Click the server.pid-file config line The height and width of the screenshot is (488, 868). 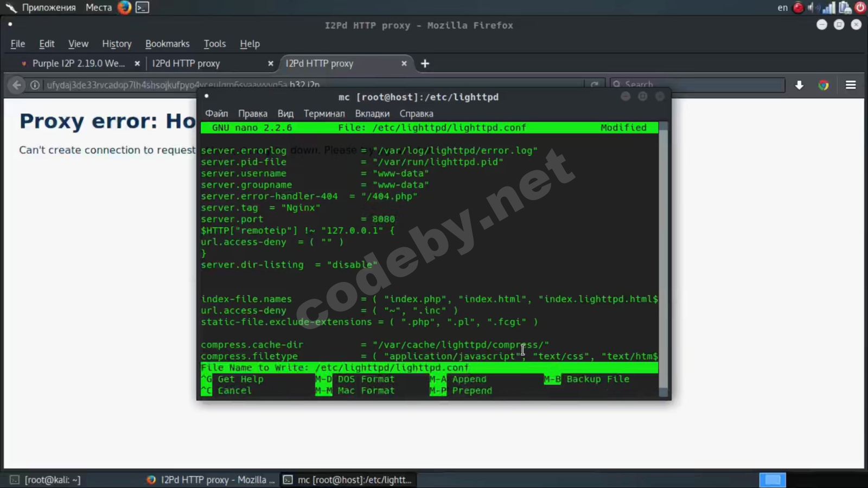point(352,162)
